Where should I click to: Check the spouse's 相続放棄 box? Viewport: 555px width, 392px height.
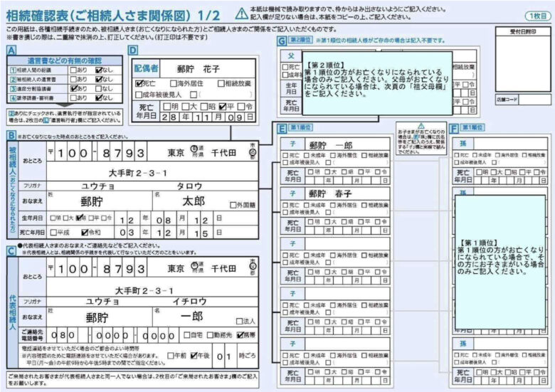pyautogui.click(x=221, y=83)
